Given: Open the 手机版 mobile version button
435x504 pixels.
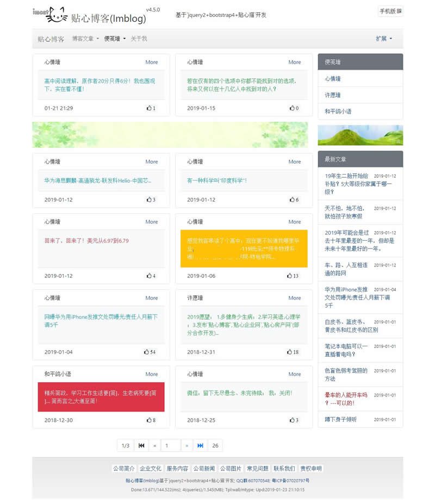Looking at the screenshot, I should [390, 11].
